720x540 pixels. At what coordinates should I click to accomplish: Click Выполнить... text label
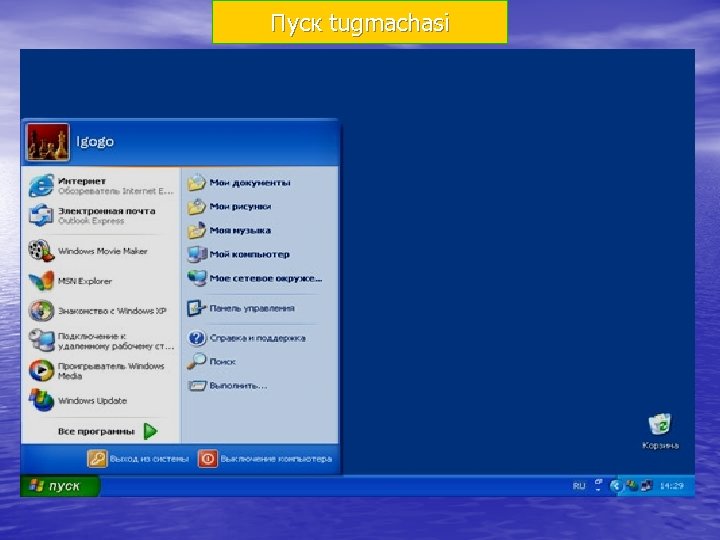coord(238,386)
